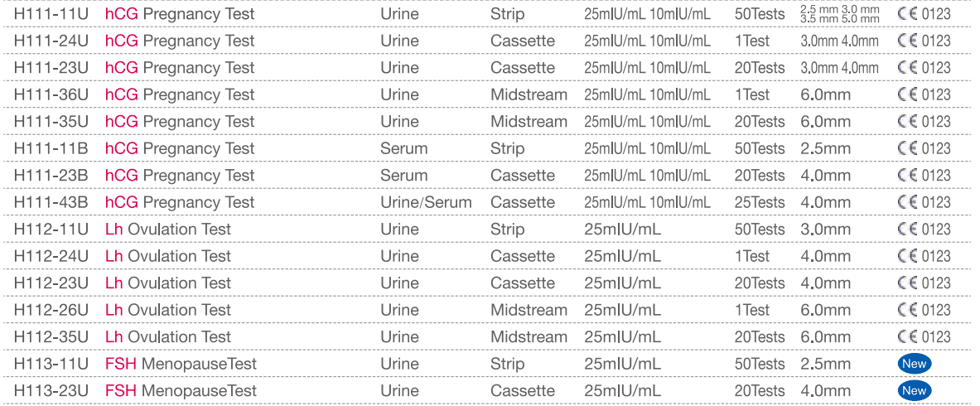This screenshot has width=980, height=406.
Task: Click the Urine/Serum specimen cell
Action: click(426, 202)
